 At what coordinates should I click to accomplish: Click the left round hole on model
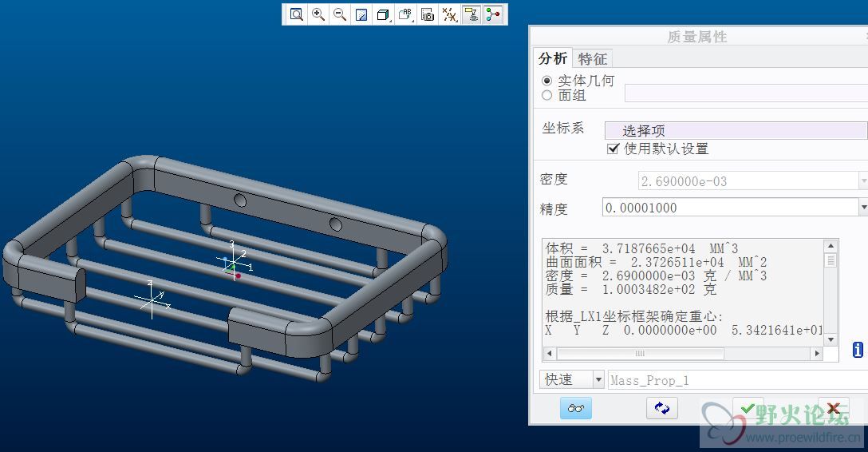click(x=240, y=200)
